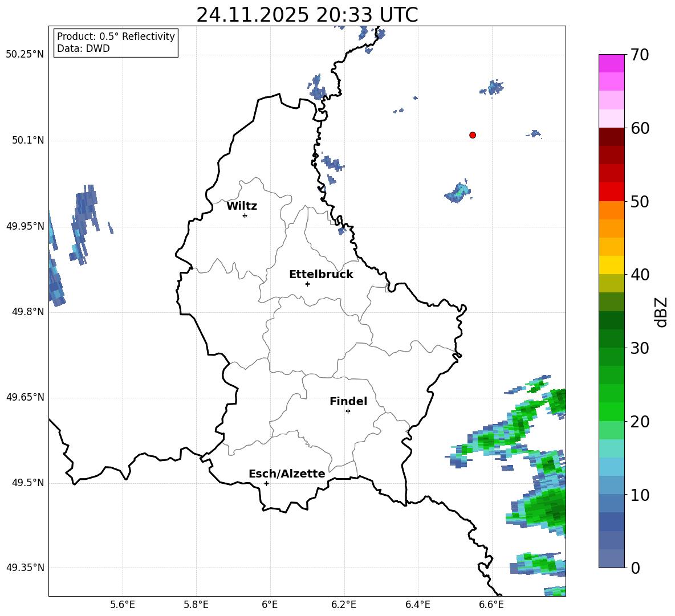Click the 49.5°N latitude label
Viewport: 675px width, 616px height.
click(28, 483)
